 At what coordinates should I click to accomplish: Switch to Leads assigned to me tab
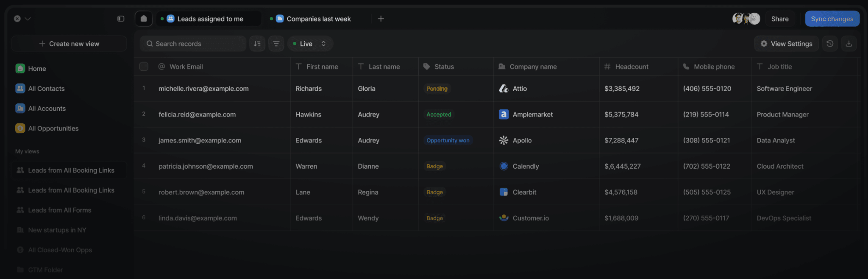pos(209,19)
